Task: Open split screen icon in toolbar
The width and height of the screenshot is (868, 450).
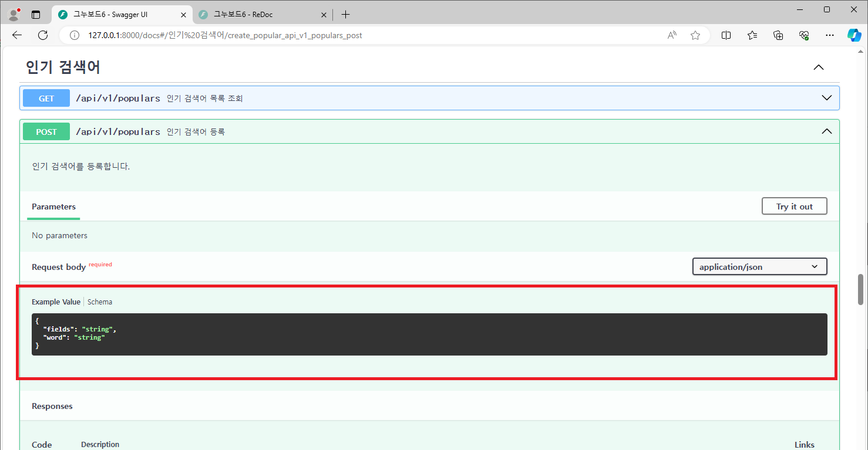Action: pyautogui.click(x=726, y=35)
